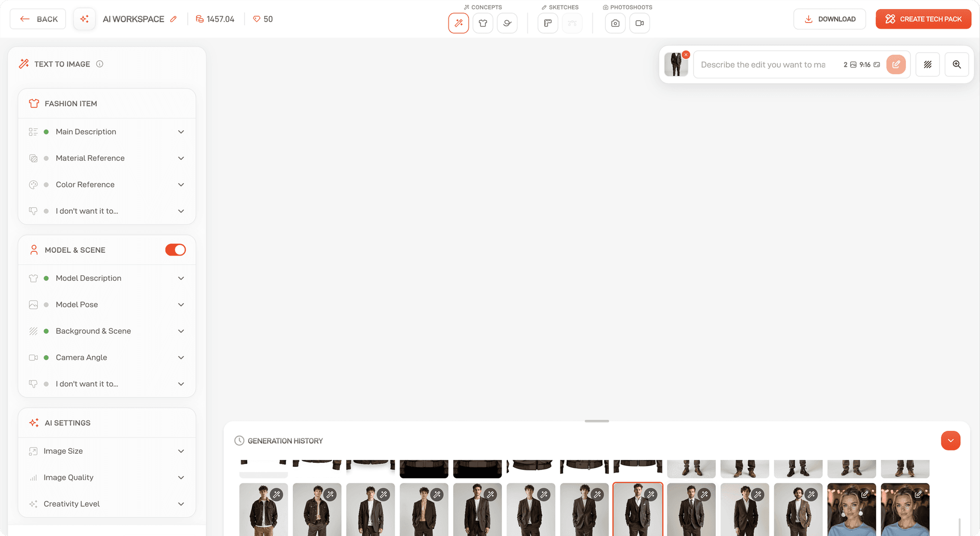The height and width of the screenshot is (536, 980).
Task: Expand Model & Scene's I don't want it to row
Action: pyautogui.click(x=107, y=384)
